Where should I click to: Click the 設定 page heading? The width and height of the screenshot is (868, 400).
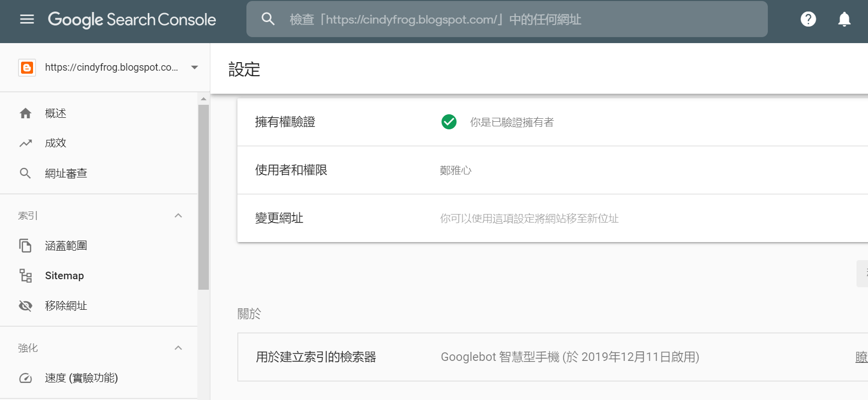click(x=244, y=69)
